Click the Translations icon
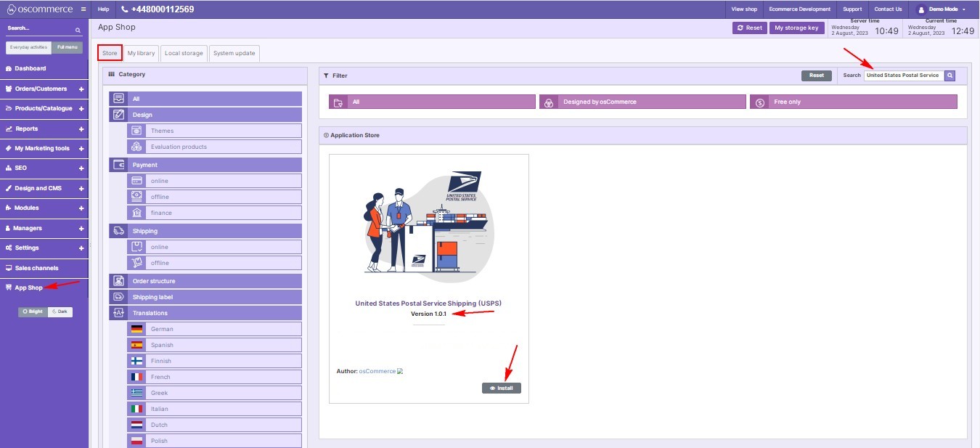Image resolution: width=980 pixels, height=448 pixels. (x=118, y=313)
